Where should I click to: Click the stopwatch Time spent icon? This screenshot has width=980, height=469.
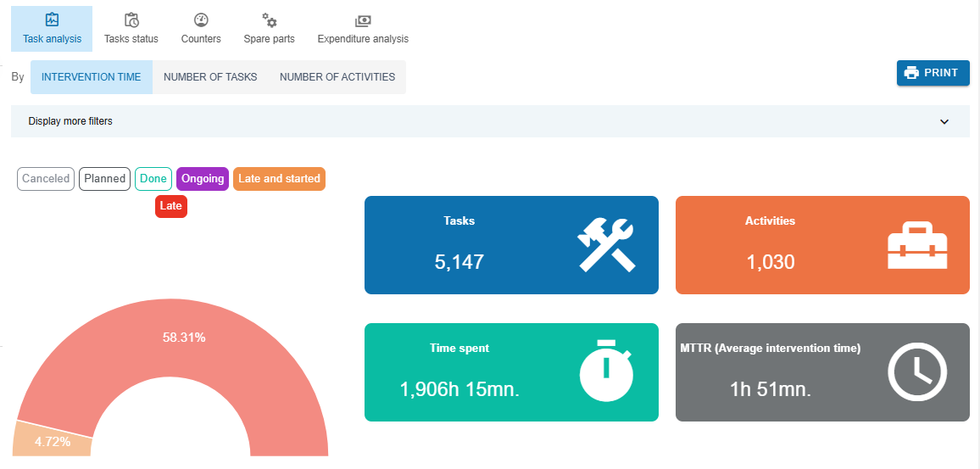tap(606, 371)
